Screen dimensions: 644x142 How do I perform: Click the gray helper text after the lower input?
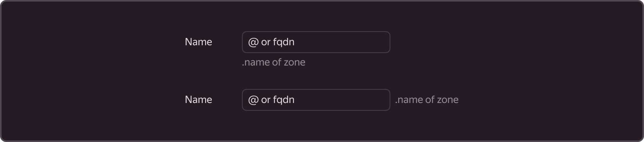pos(427,100)
